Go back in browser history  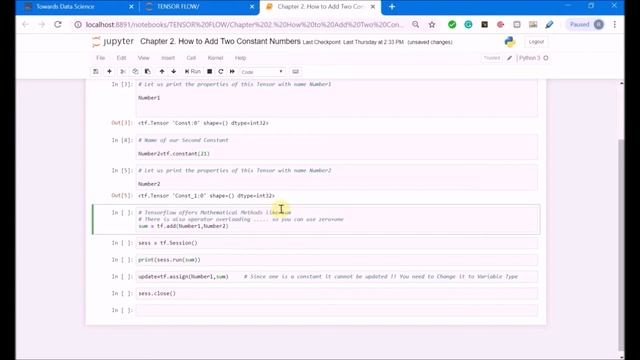tap(25, 24)
